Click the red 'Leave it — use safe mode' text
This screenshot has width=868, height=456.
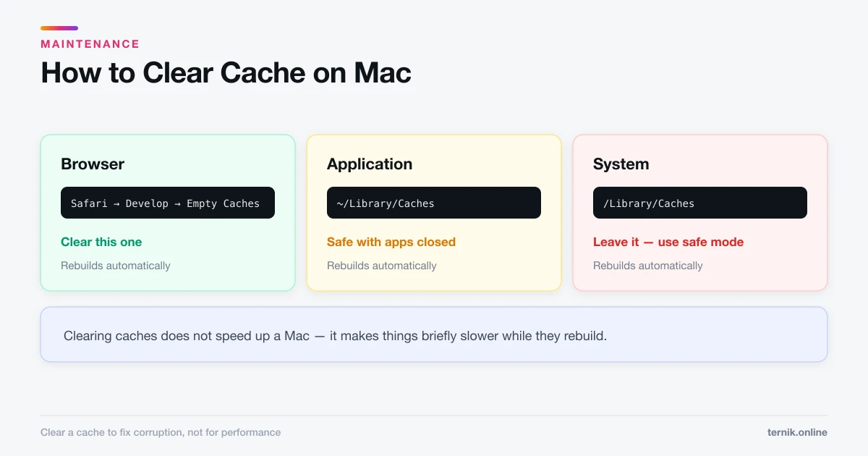point(668,242)
